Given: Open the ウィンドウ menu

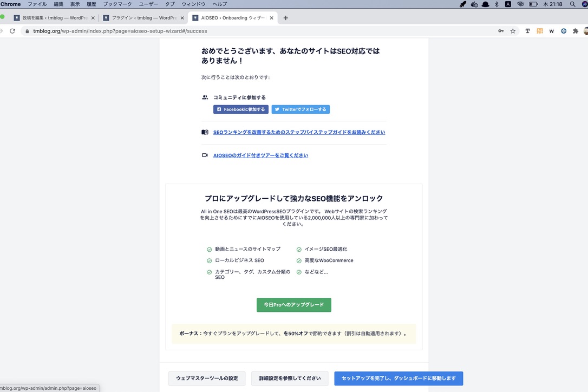Looking at the screenshot, I should pyautogui.click(x=193, y=4).
